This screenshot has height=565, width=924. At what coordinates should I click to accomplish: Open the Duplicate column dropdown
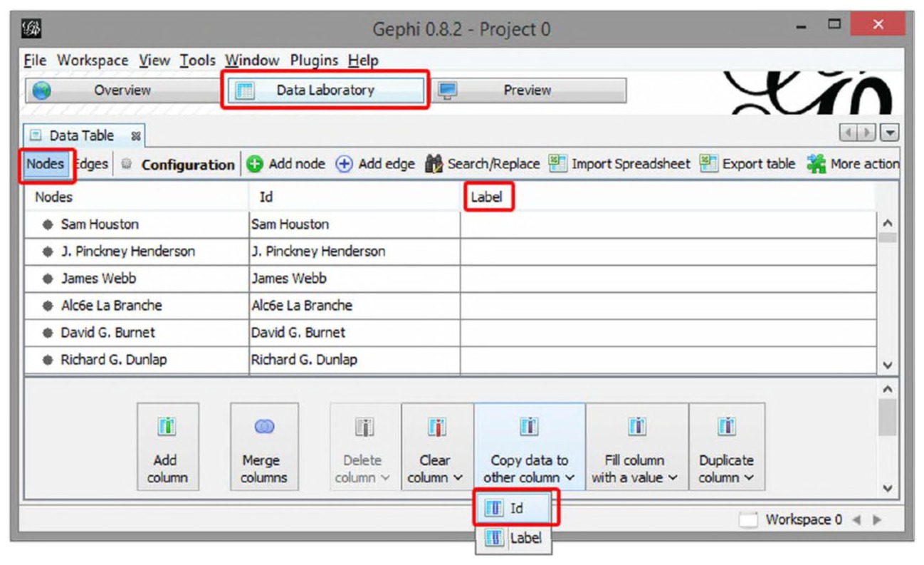pos(726,447)
